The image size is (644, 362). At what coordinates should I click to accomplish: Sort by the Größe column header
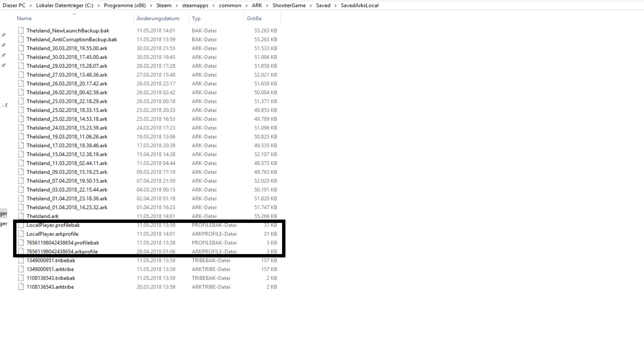(254, 18)
